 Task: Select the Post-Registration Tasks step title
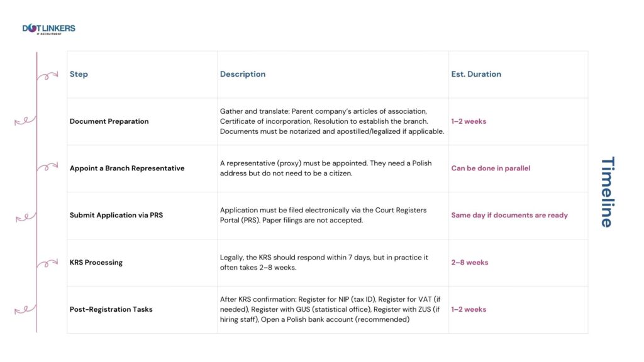click(x=111, y=309)
